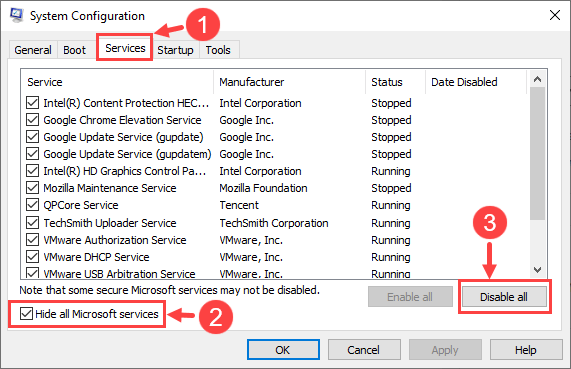Image resolution: width=571 pixels, height=369 pixels.
Task: Toggle the Hide all Microsoft services checkbox
Action: pos(26,314)
